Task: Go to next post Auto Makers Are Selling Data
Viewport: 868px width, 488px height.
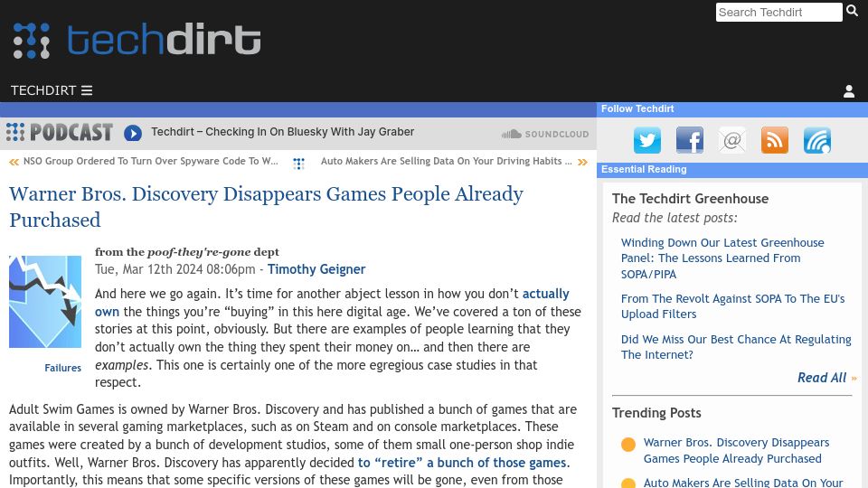Action: pos(446,161)
